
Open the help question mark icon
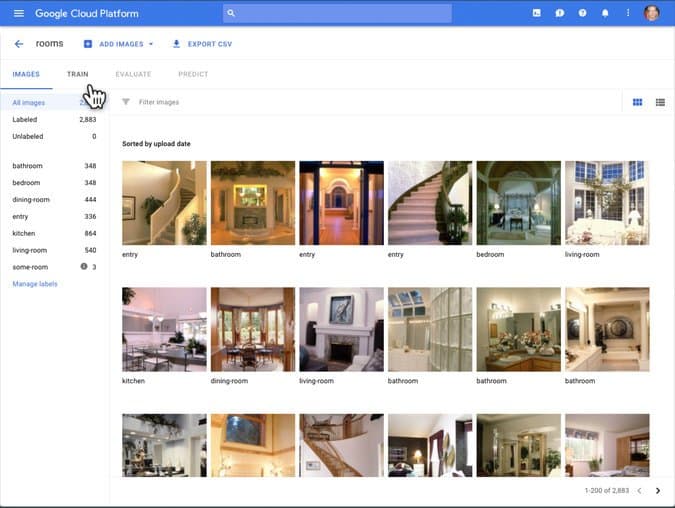click(x=582, y=13)
